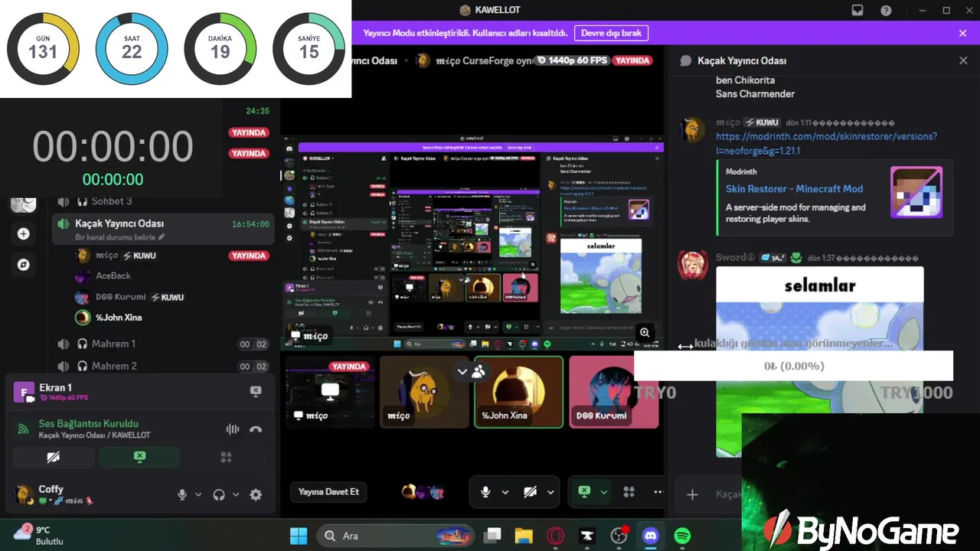Click 'Yayına Davet Et' button

point(328,492)
